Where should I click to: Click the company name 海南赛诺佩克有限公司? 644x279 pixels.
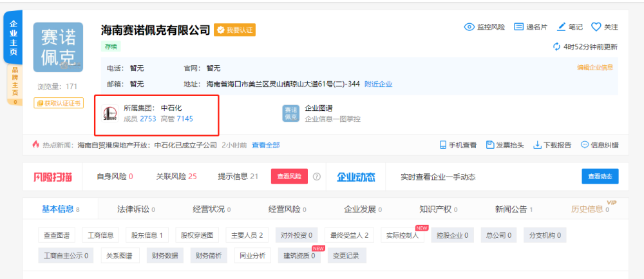coord(156,30)
